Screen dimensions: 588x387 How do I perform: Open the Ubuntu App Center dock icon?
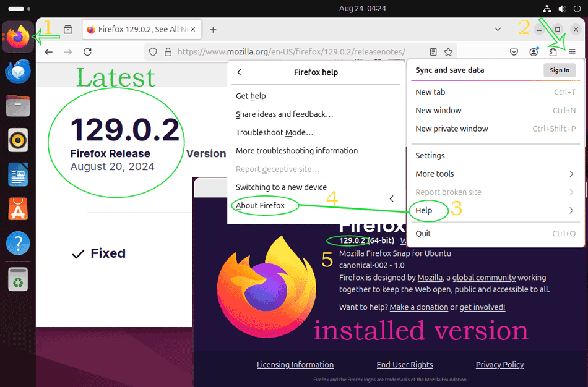17,209
